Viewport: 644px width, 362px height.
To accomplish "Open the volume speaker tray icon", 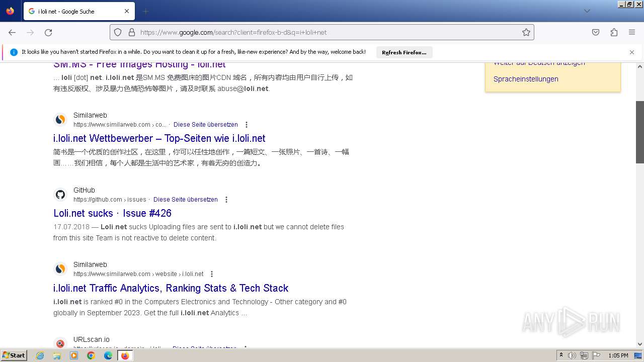I will pyautogui.click(x=572, y=355).
